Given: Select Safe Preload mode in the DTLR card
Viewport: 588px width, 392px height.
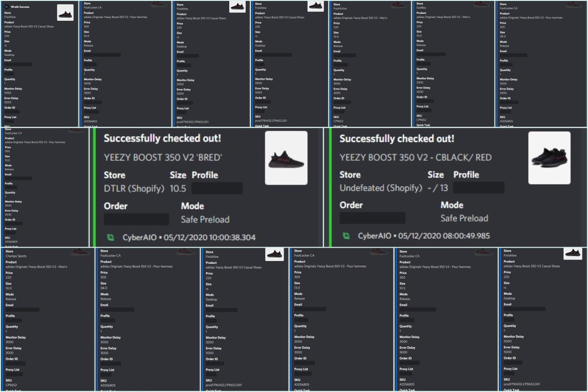Looking at the screenshot, I should coord(205,219).
